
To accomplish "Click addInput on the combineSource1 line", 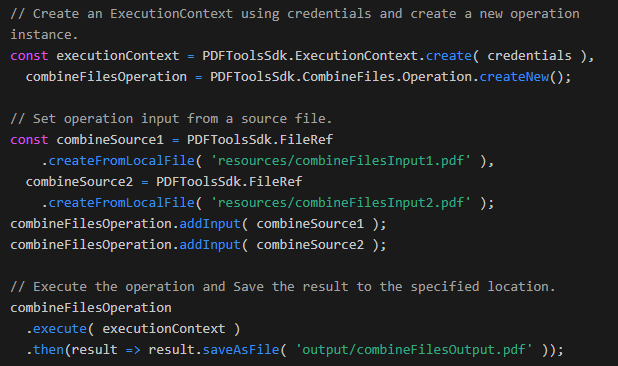I will pyautogui.click(x=210, y=224).
